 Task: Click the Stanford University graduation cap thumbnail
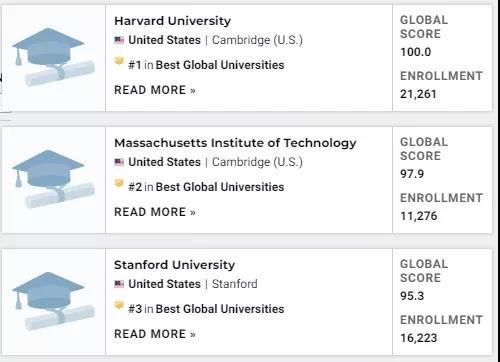click(x=53, y=301)
